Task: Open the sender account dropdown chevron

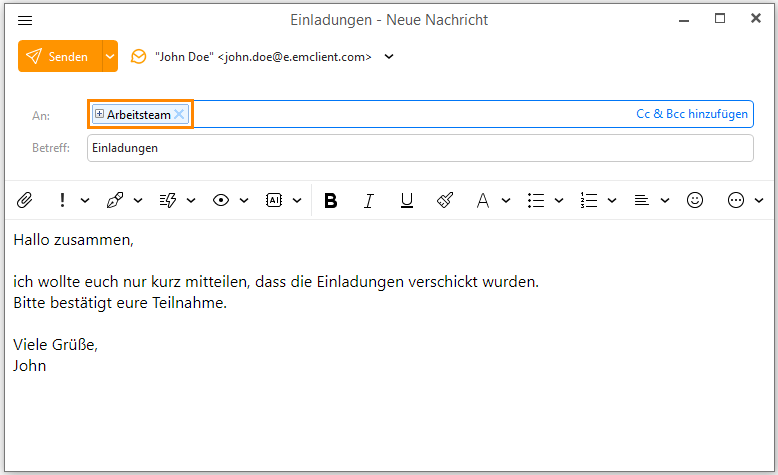Action: click(389, 57)
